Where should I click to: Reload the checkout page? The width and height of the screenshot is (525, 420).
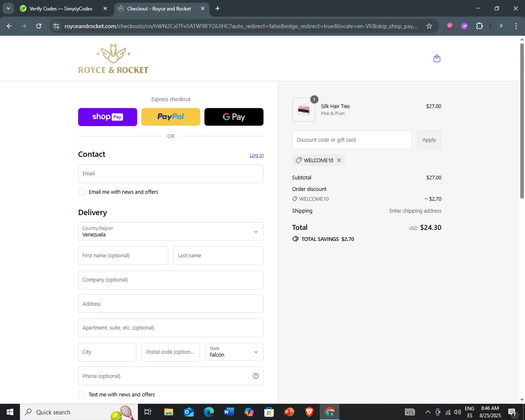point(39,26)
